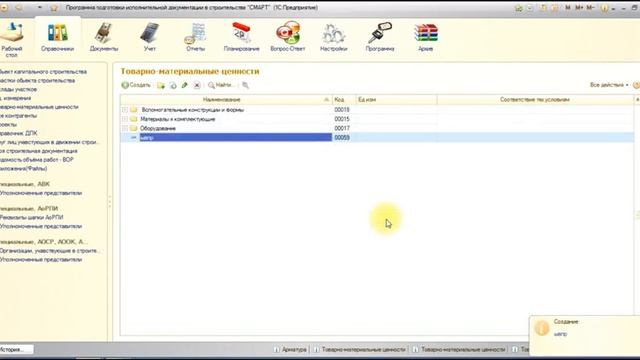Open Участки объекта строительства link

[x=37, y=81]
